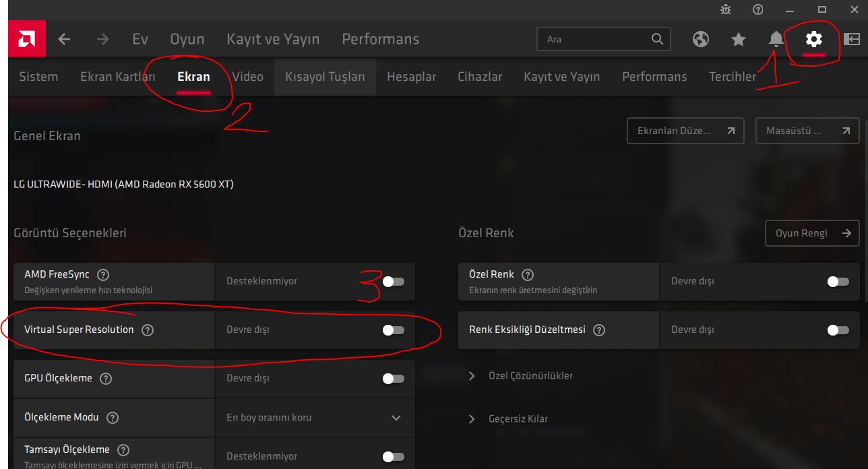Open the Ev main tab

(140, 39)
